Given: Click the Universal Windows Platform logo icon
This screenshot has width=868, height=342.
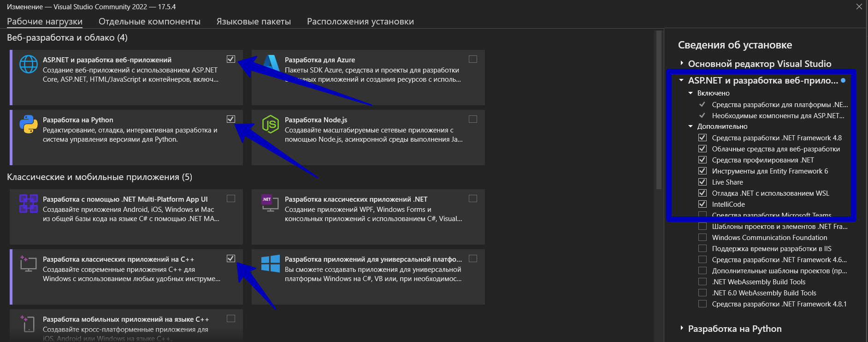Looking at the screenshot, I should 271,264.
